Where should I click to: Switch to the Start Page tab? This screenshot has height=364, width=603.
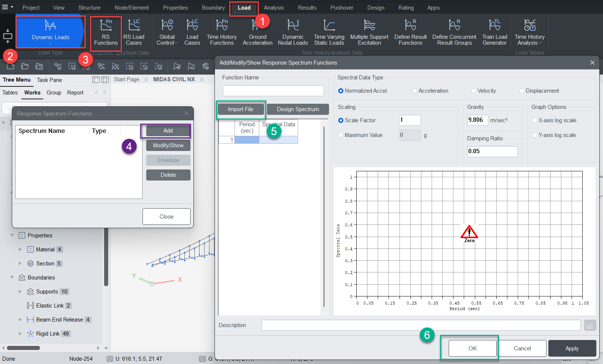pyautogui.click(x=126, y=79)
